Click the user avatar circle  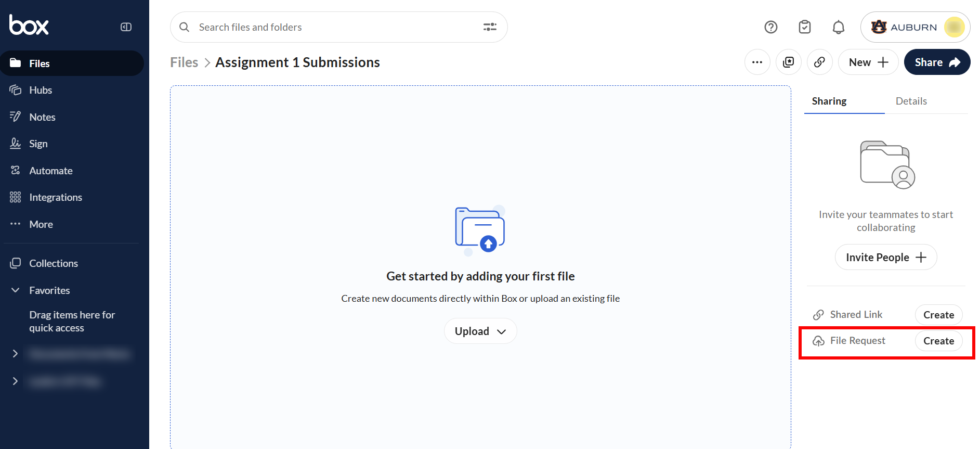coord(954,27)
